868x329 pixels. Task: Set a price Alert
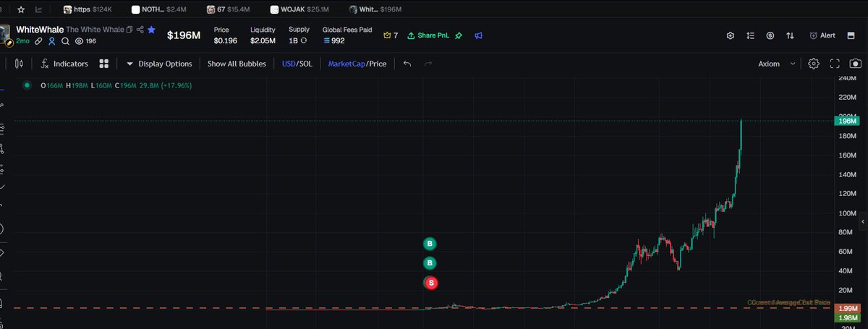click(x=822, y=35)
